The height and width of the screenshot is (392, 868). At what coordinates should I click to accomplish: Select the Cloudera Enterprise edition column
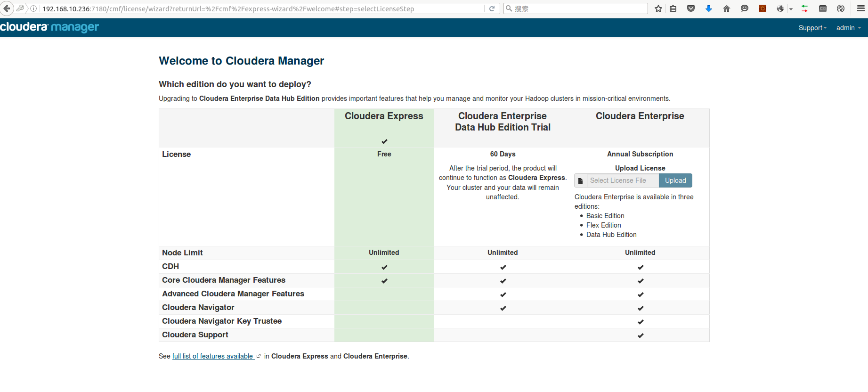point(640,116)
